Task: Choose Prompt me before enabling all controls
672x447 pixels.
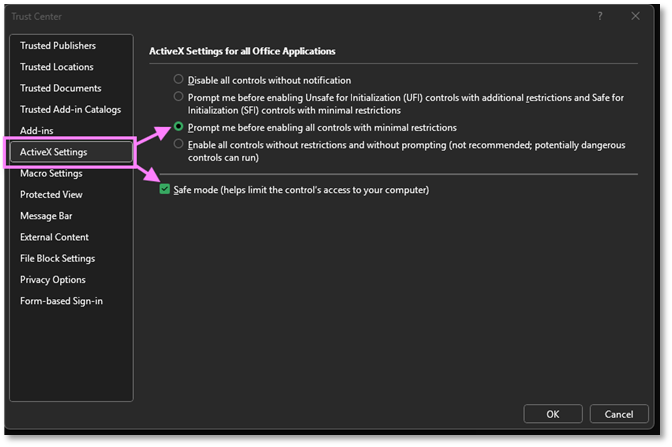Action: tap(179, 128)
